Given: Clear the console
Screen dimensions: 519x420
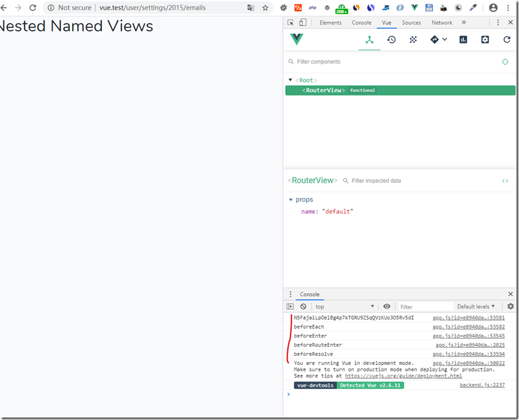Looking at the screenshot, I should pyautogui.click(x=303, y=306).
